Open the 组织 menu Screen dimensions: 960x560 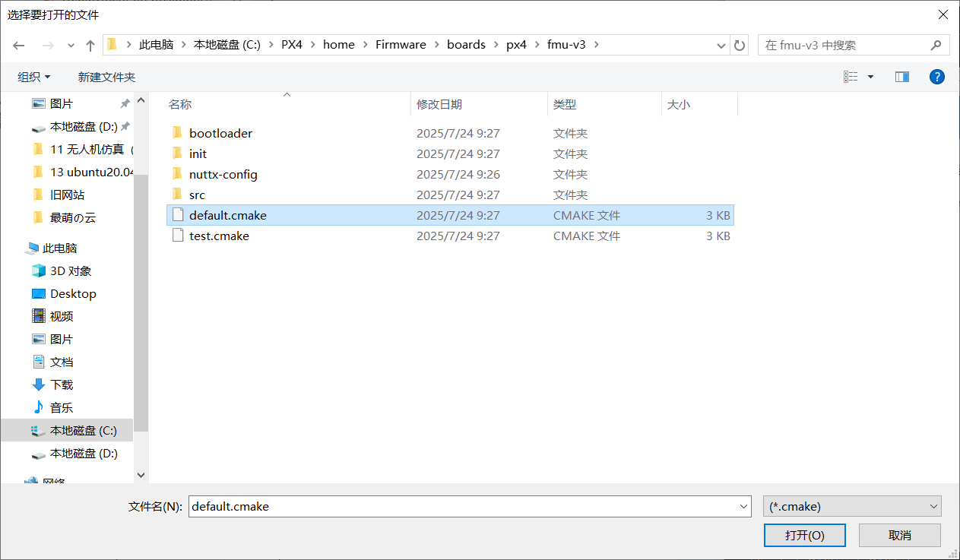[x=34, y=77]
